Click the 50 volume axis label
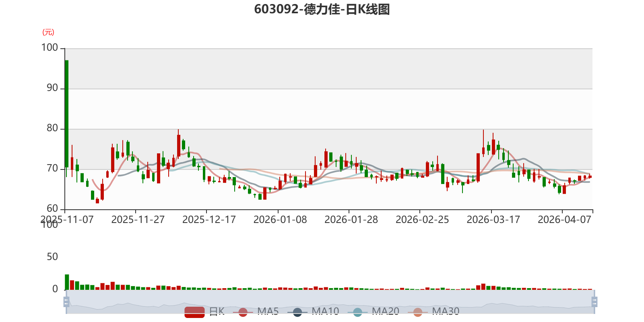 52,257
